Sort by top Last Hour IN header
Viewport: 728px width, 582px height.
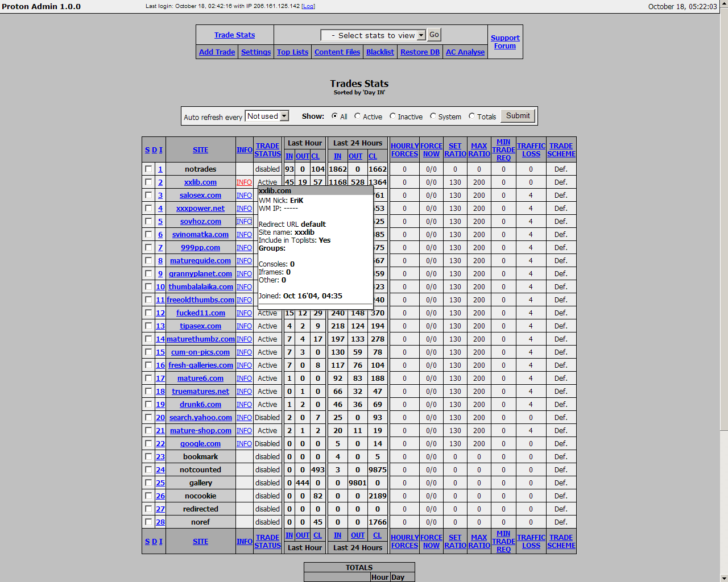coord(289,156)
